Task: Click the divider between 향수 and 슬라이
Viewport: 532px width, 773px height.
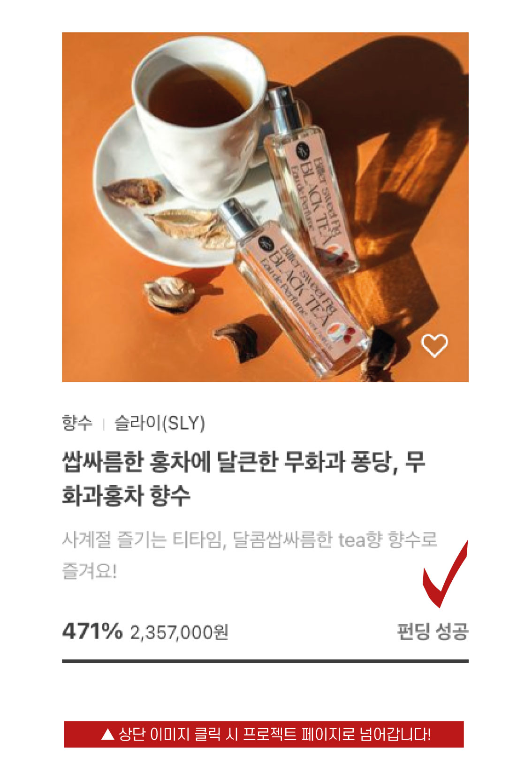Action: [104, 424]
